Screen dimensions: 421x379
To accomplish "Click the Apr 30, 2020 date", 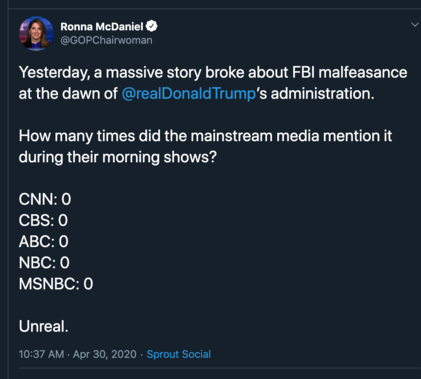I will point(105,354).
